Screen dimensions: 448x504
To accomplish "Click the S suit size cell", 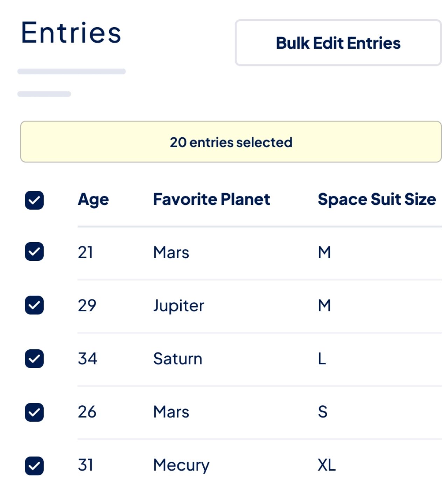I will coord(322,412).
